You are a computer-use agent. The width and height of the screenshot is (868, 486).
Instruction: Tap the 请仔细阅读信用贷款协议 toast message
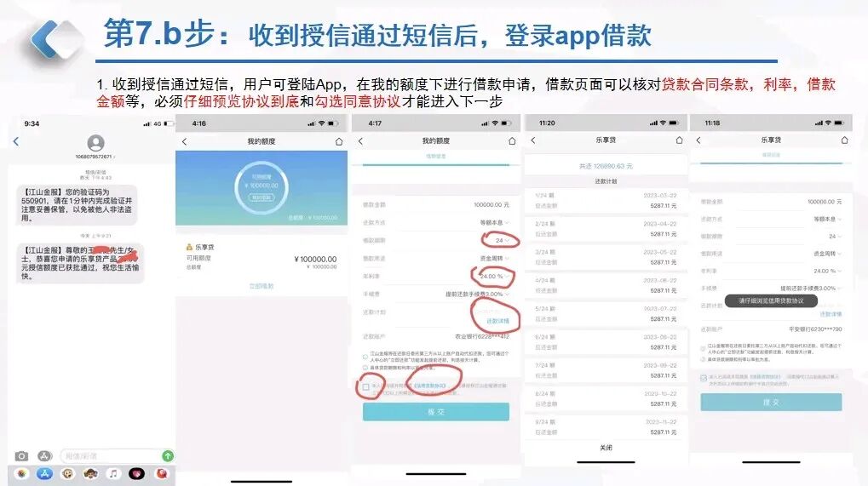[771, 300]
